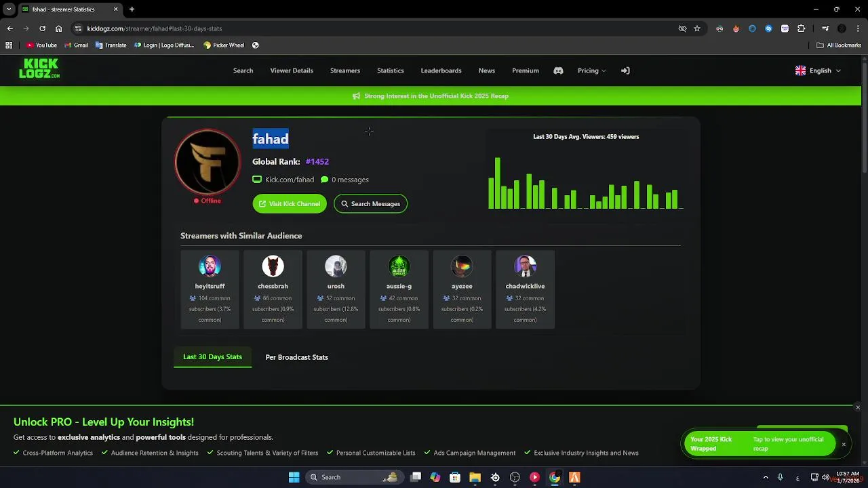Image resolution: width=868 pixels, height=488 pixels.
Task: Open News in navbar
Action: (x=487, y=70)
